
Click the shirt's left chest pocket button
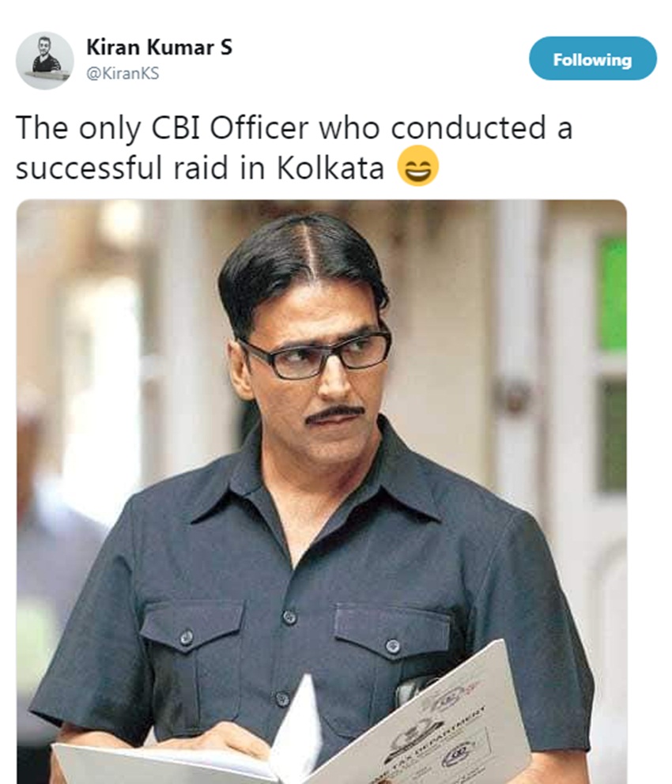pos(187,637)
